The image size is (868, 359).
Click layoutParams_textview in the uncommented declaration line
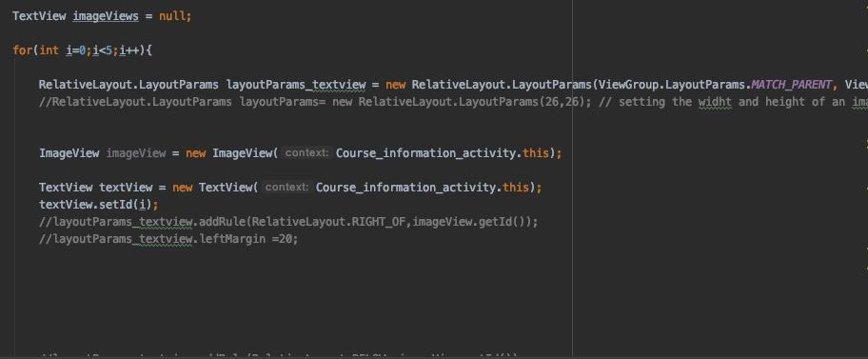pyautogui.click(x=296, y=85)
